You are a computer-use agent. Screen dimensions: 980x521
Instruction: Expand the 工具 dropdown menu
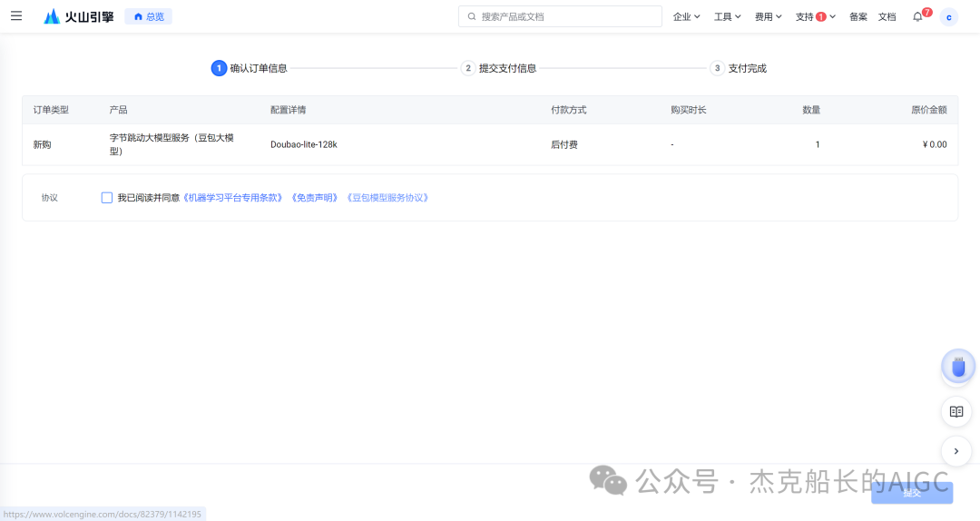(728, 17)
